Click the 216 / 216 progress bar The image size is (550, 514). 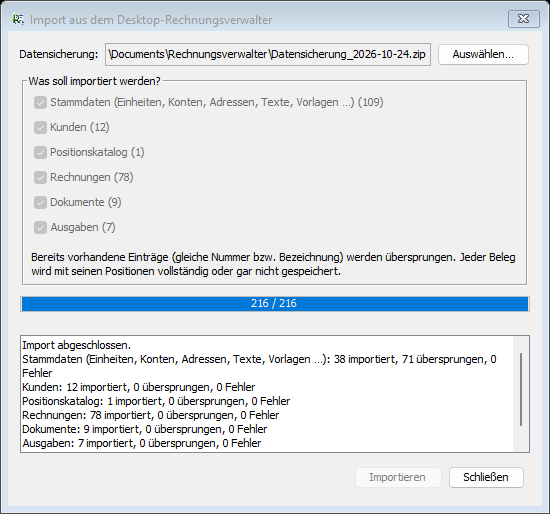pos(275,303)
